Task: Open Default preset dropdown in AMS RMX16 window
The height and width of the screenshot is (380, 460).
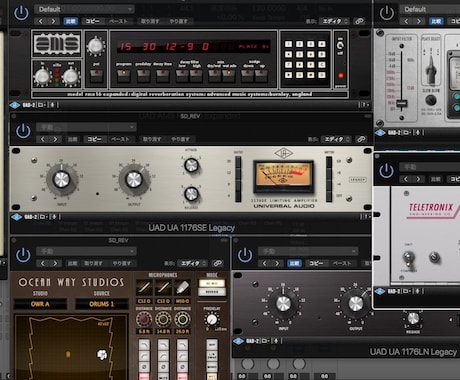Action: click(84, 9)
